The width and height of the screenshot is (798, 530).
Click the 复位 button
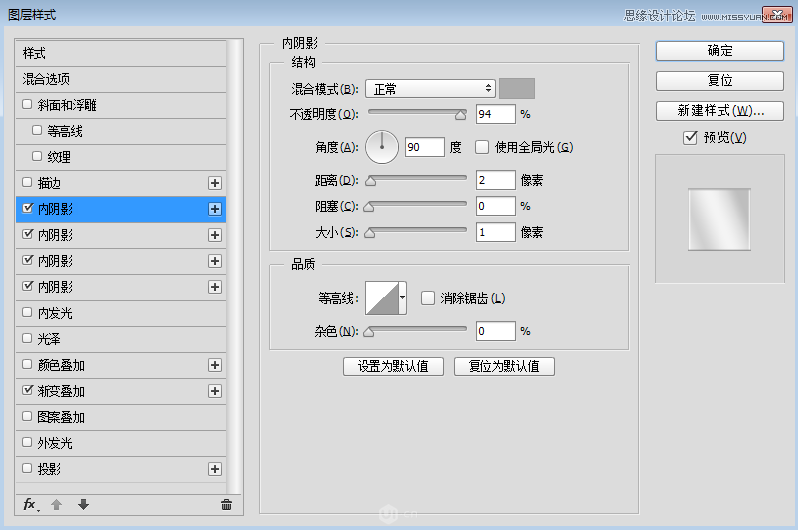coord(720,81)
